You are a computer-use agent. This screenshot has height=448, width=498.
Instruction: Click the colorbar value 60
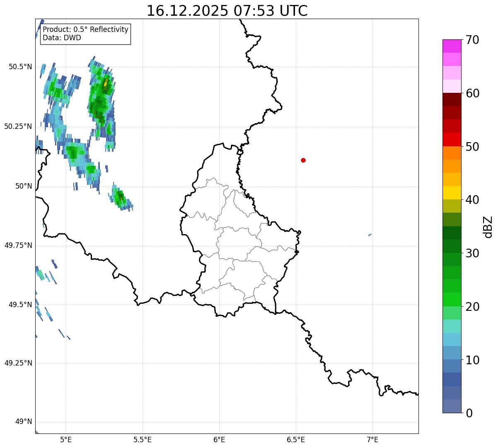472,93
